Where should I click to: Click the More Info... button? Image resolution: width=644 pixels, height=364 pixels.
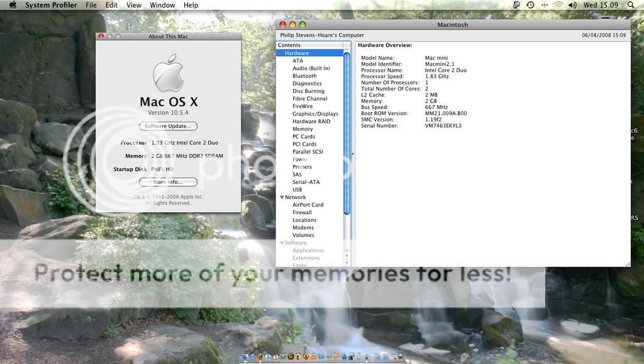coord(168,182)
